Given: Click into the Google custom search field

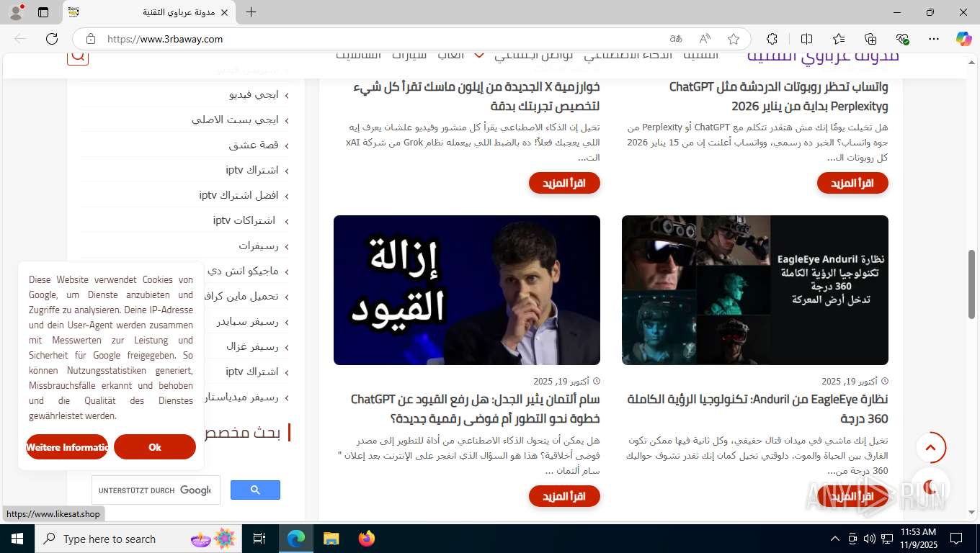Looking at the screenshot, I should (156, 490).
